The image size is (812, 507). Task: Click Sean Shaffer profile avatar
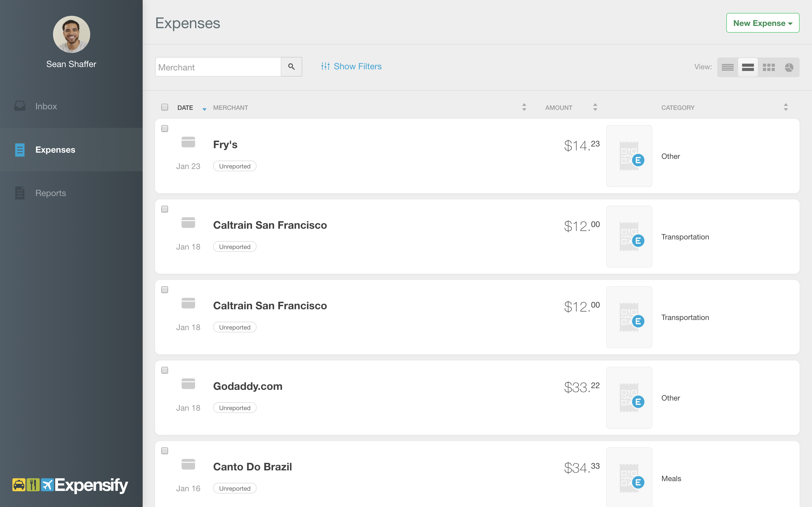pyautogui.click(x=71, y=35)
